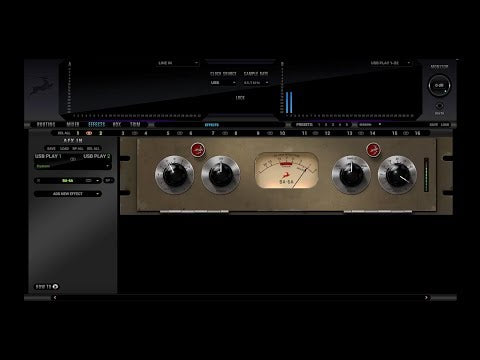
Task: Click left red Antelope button on BA-6A
Action: pyautogui.click(x=198, y=150)
